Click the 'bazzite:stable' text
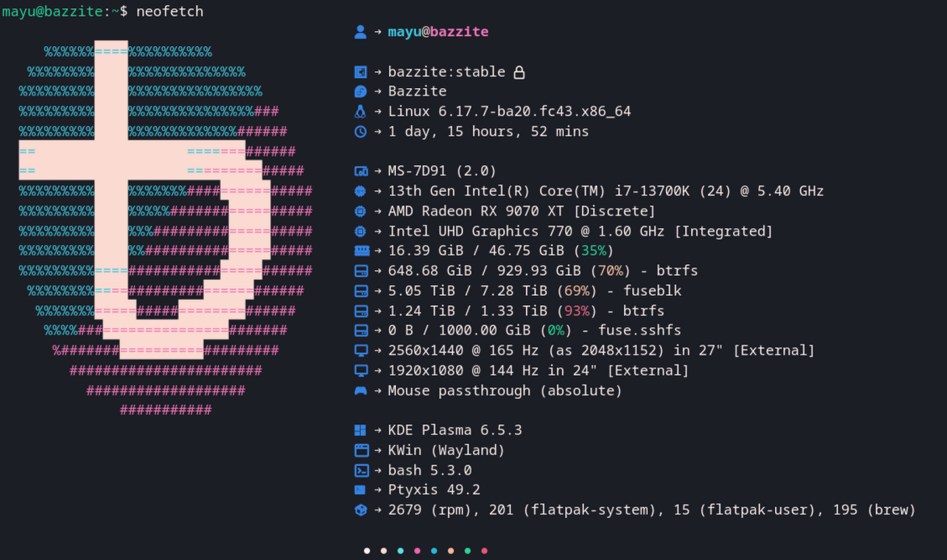Viewport: 947px width, 560px height. click(446, 72)
